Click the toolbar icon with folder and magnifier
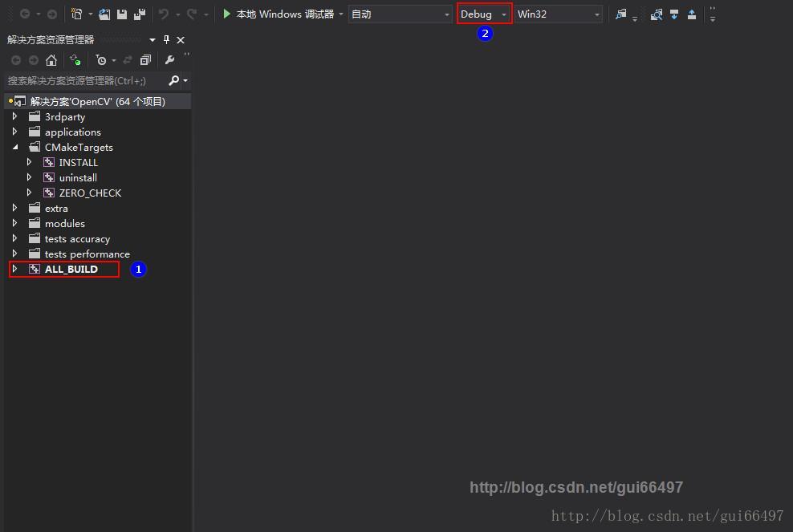 coord(657,14)
